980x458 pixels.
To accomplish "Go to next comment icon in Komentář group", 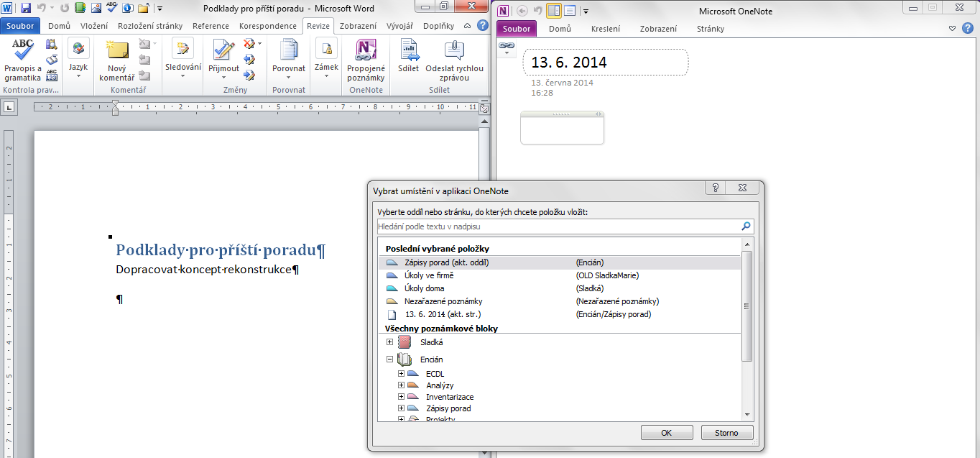I will [144, 75].
